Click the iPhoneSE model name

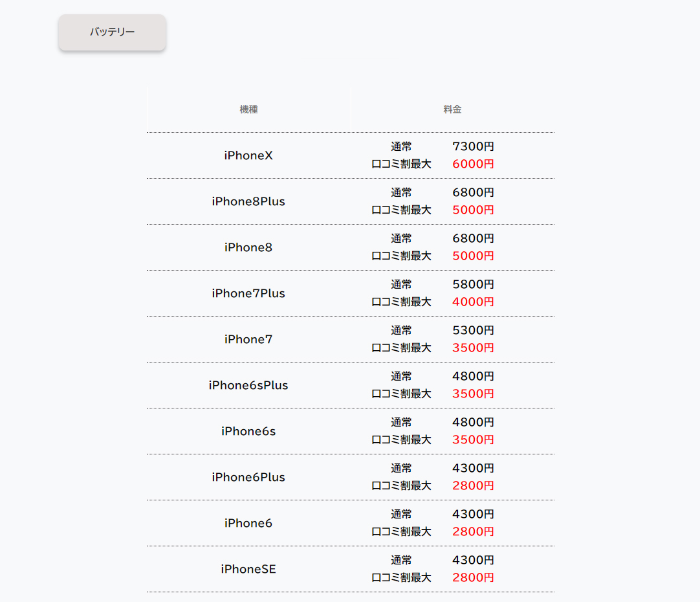point(248,570)
